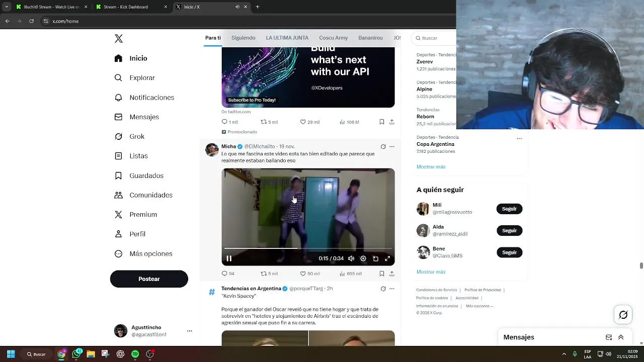
Task: Open Grok explain icon on Micha's post
Action: 383,147
